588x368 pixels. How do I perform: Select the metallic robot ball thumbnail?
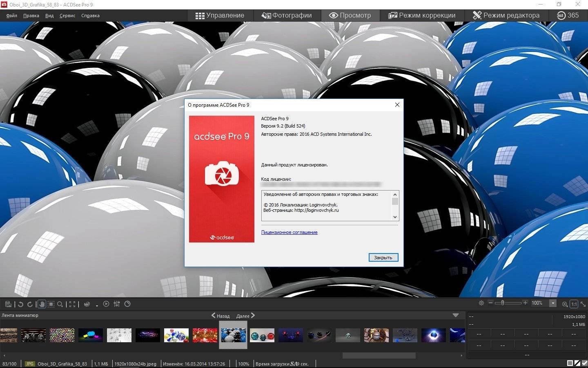coord(376,335)
